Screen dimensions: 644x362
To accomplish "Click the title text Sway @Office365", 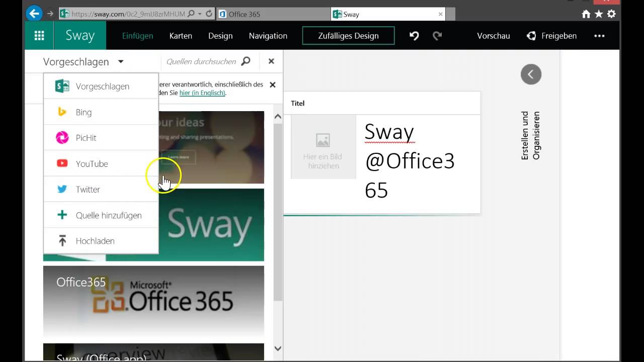I will point(410,161).
